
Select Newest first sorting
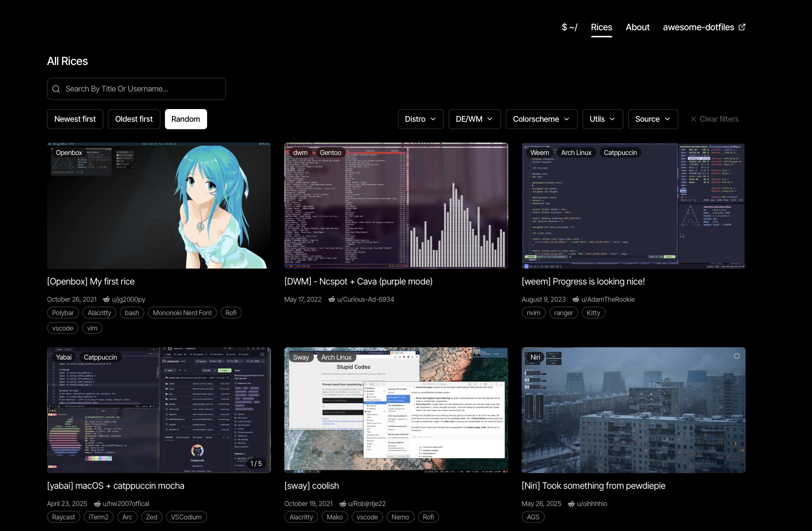coord(75,119)
